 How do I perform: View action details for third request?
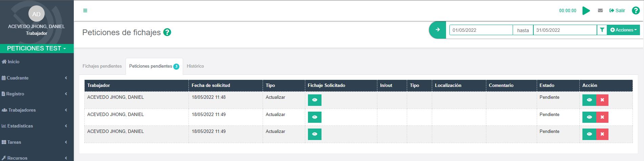589,134
